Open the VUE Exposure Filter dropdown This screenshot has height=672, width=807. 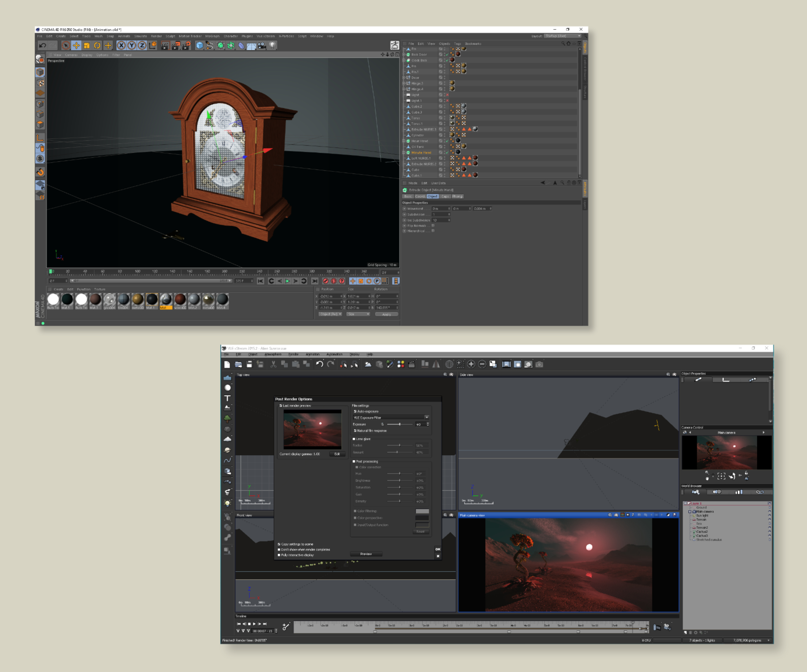pos(391,417)
